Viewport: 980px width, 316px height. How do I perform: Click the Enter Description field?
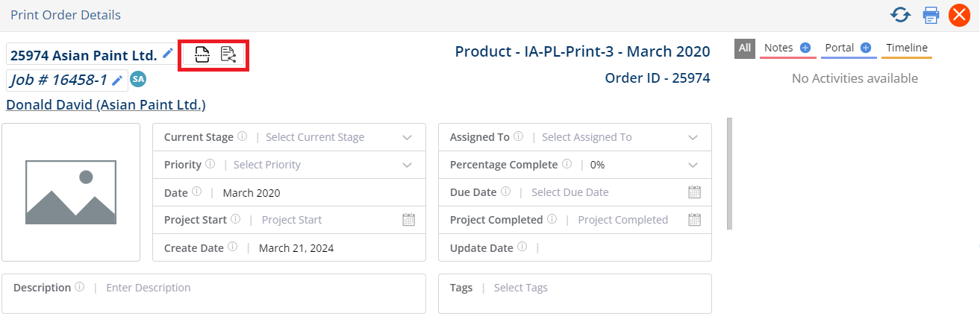pyautogui.click(x=213, y=293)
